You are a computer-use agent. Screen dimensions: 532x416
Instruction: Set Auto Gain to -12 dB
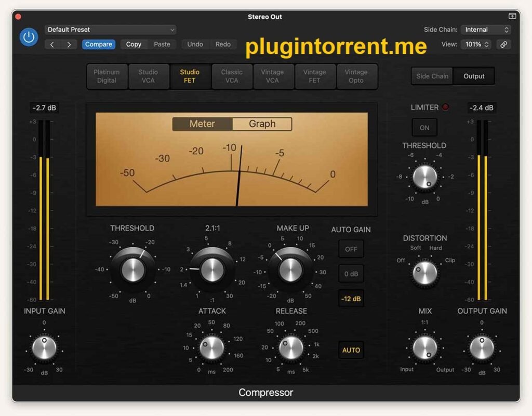click(x=351, y=299)
